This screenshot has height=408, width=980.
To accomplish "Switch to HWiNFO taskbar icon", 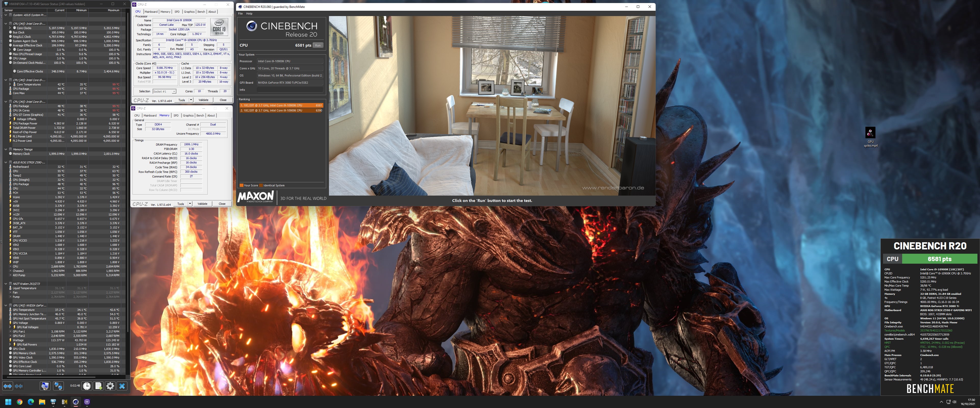I will [x=53, y=402].
